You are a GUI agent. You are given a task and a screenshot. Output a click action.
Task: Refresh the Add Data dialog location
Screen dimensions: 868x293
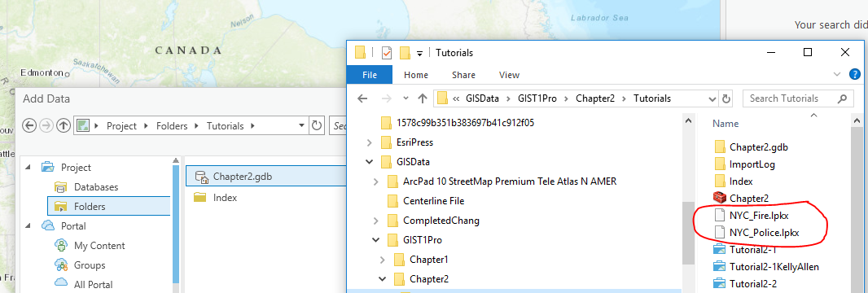click(x=317, y=125)
